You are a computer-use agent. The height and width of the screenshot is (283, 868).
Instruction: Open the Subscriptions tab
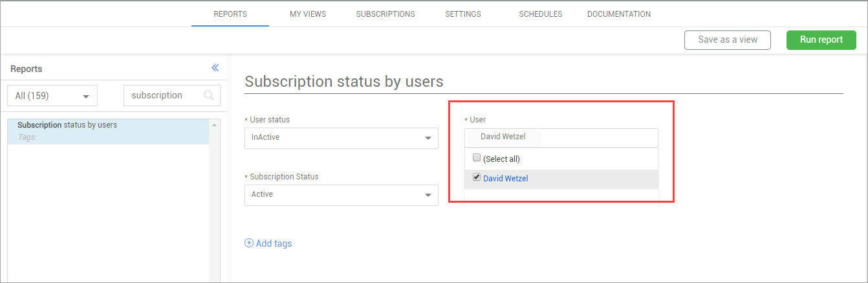pos(385,14)
